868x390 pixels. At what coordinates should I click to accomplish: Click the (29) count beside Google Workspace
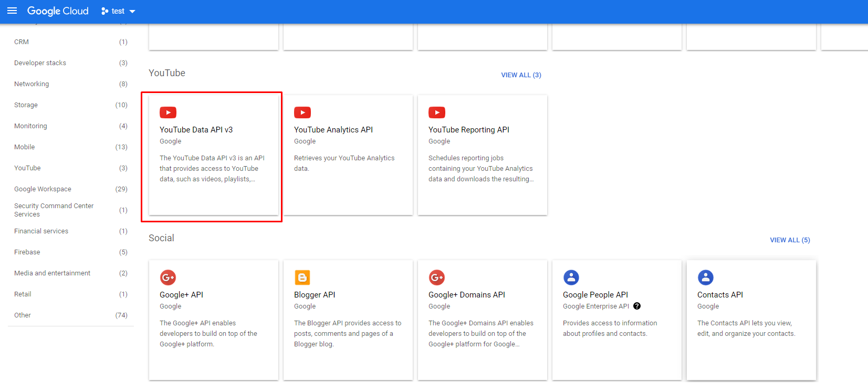[x=121, y=189]
